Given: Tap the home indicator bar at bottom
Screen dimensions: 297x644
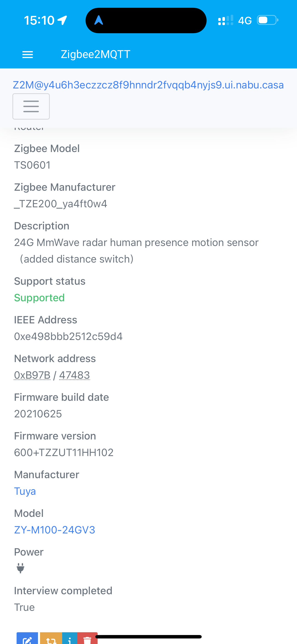Looking at the screenshot, I should click(x=148, y=636).
